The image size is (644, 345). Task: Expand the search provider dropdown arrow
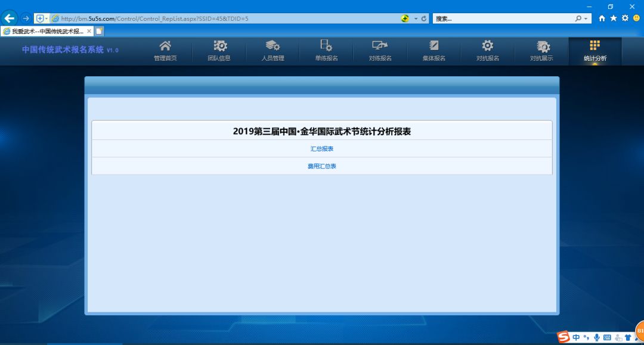(586, 18)
